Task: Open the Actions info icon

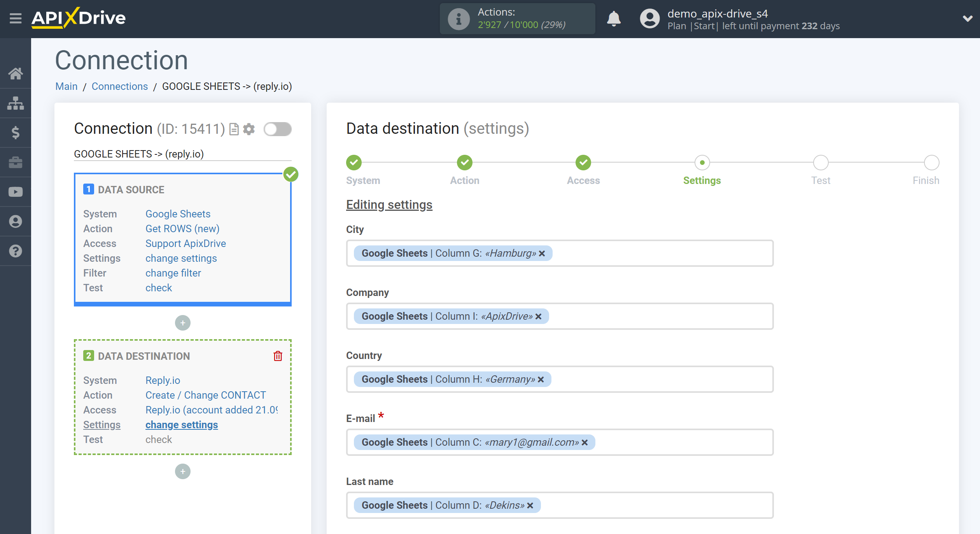Action: tap(458, 19)
